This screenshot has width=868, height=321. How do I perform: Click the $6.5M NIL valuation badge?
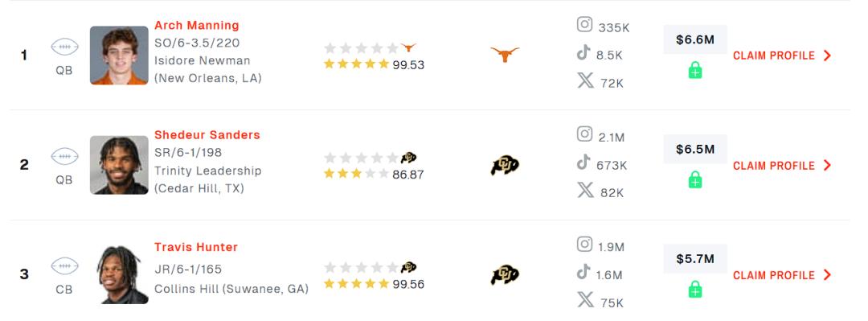695,149
